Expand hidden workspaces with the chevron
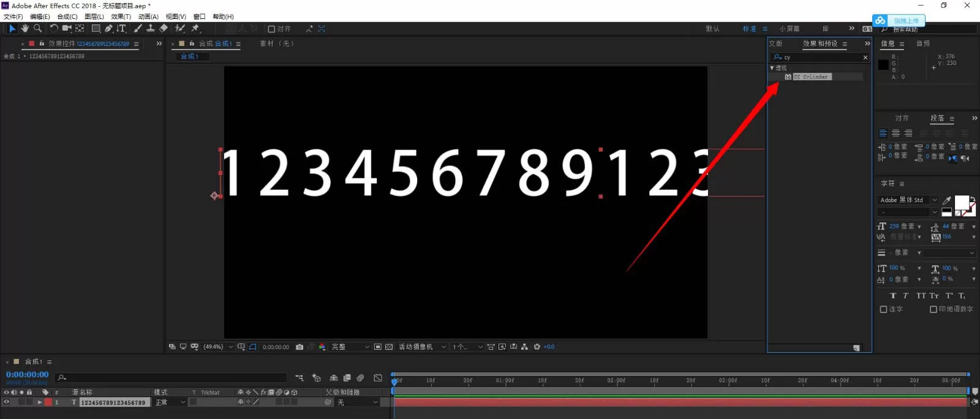This screenshot has height=419, width=980. [x=851, y=28]
